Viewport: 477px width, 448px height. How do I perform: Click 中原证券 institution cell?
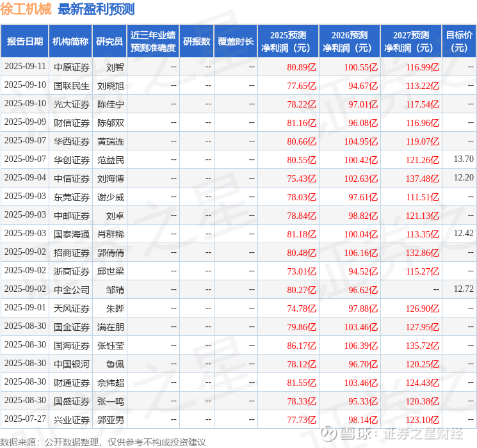72,67
